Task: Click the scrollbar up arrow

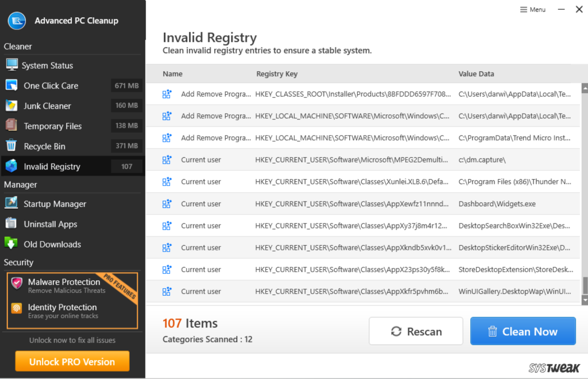Action: pyautogui.click(x=585, y=88)
